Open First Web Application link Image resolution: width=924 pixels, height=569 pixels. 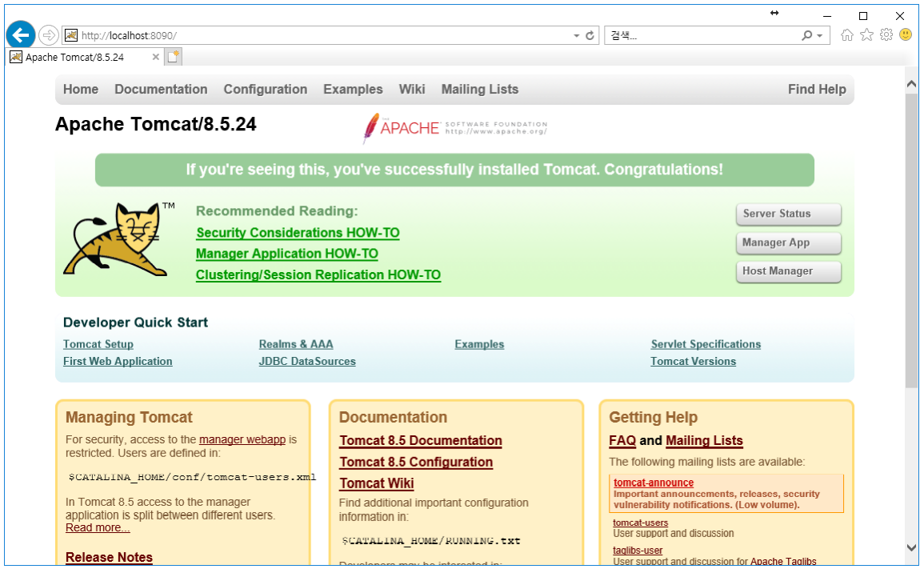pos(118,362)
